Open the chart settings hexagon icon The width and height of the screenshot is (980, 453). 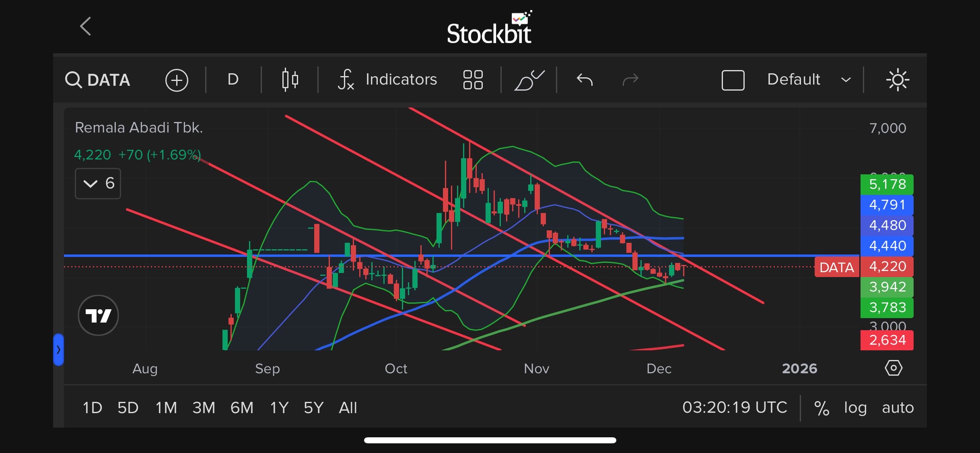[x=894, y=368]
